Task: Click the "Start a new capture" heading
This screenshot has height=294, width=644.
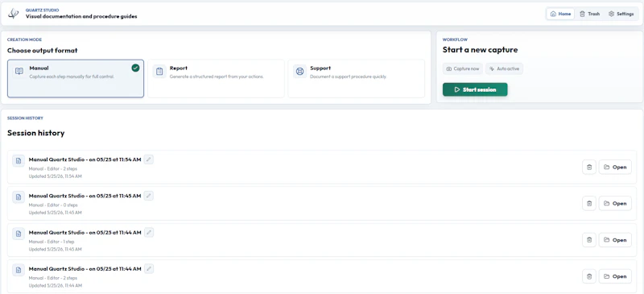Action: (x=480, y=50)
